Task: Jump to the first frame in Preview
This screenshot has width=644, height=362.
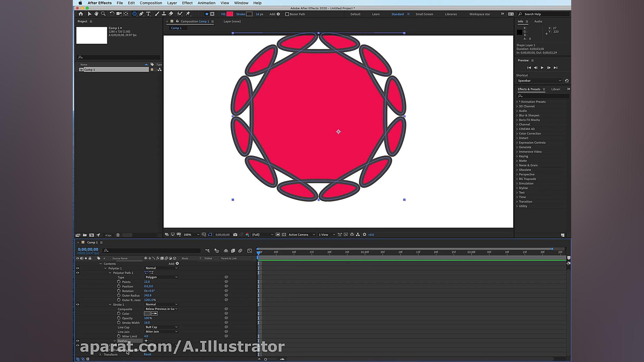Action: 529,68
